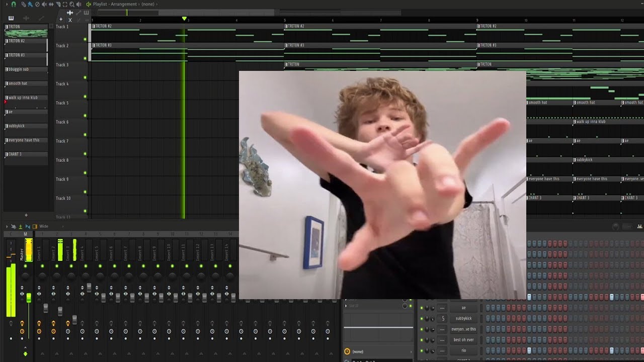
Task: Click the green speaker icon beside Playlist title
Action: [89, 5]
